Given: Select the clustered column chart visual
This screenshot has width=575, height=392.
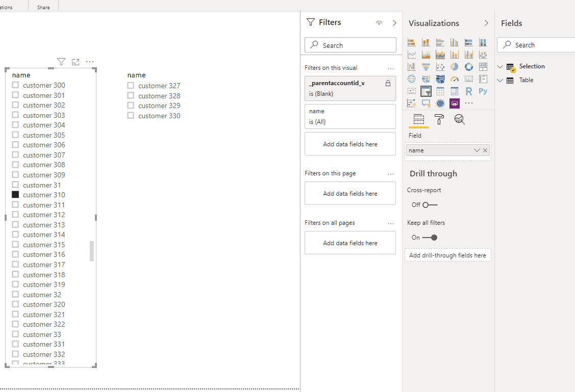Looking at the screenshot, I should click(455, 42).
